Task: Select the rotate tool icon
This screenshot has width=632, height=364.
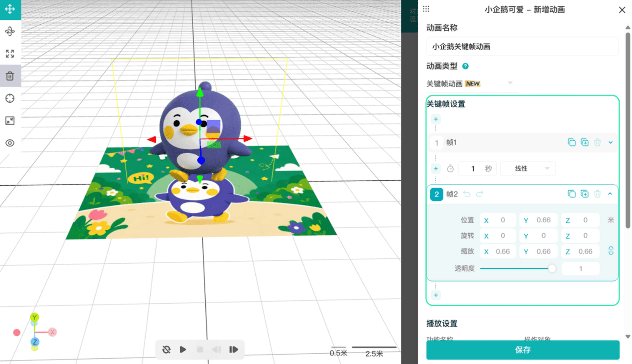Action: coord(10,31)
